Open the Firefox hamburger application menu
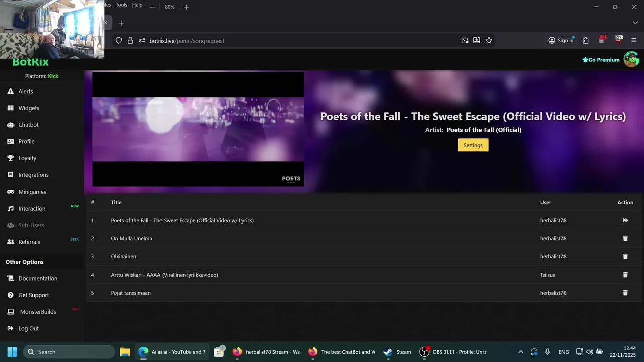The height and width of the screenshot is (362, 644). click(x=634, y=40)
